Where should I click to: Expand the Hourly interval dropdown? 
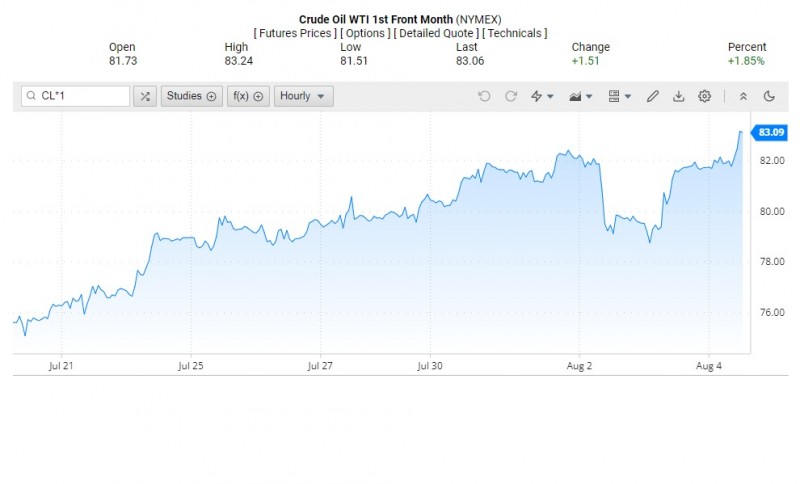pyautogui.click(x=303, y=96)
